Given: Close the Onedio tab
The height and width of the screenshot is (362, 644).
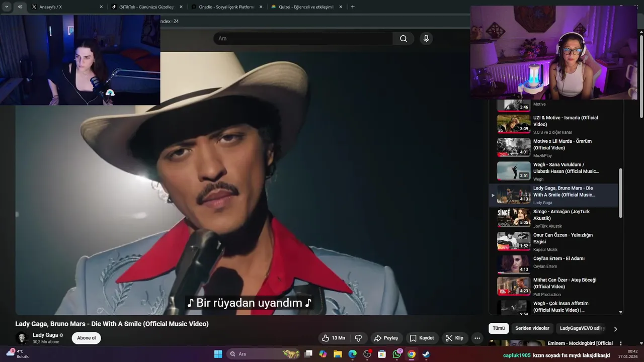Looking at the screenshot, I should (261, 7).
